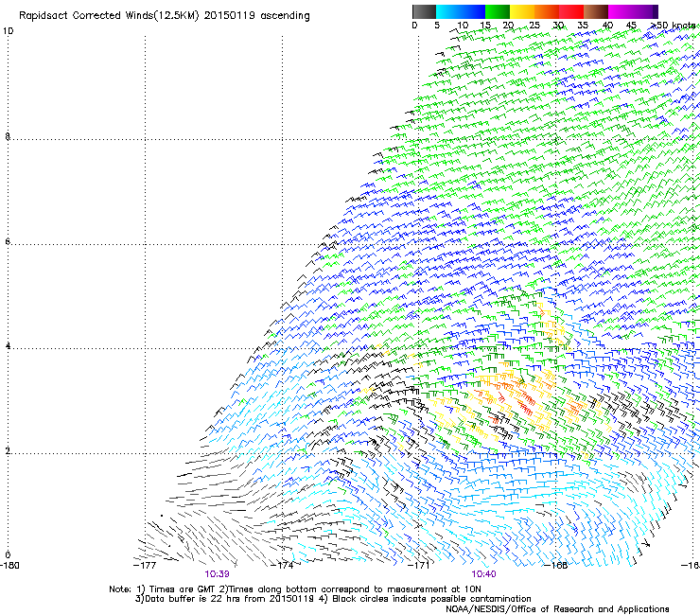The width and height of the screenshot is (700, 615).
Task: Select the '>50 knots' legend label
Action: tap(673, 26)
